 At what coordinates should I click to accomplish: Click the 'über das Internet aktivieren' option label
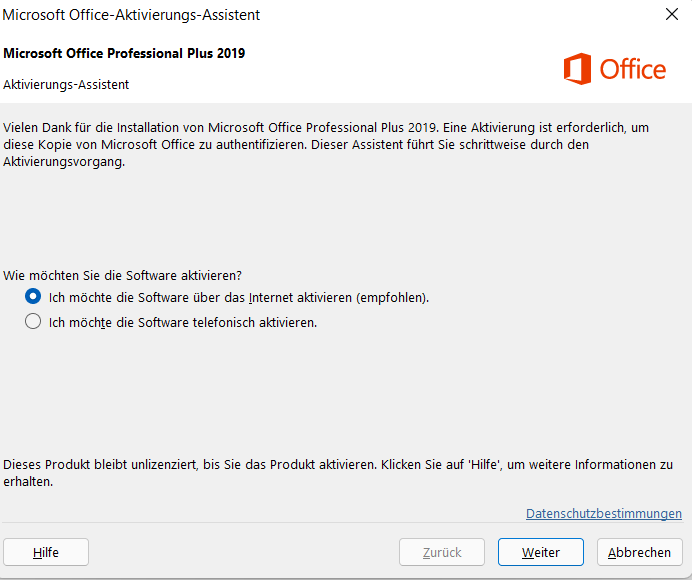click(239, 298)
